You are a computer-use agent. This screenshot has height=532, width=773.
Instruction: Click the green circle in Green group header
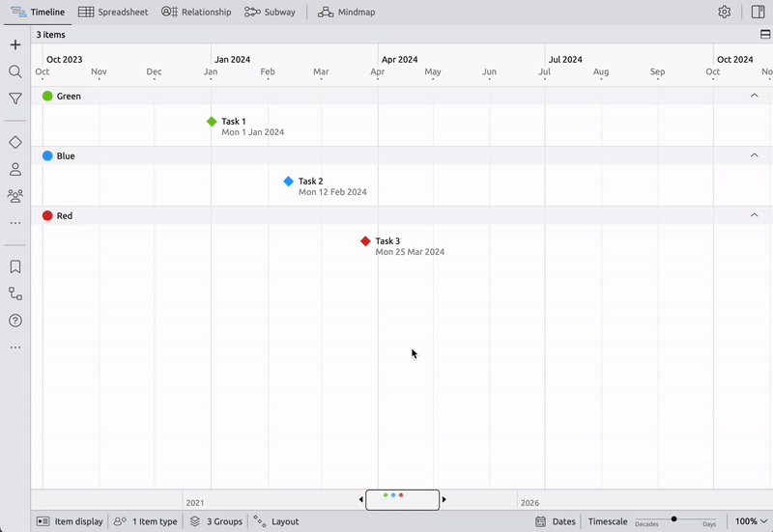coord(47,96)
